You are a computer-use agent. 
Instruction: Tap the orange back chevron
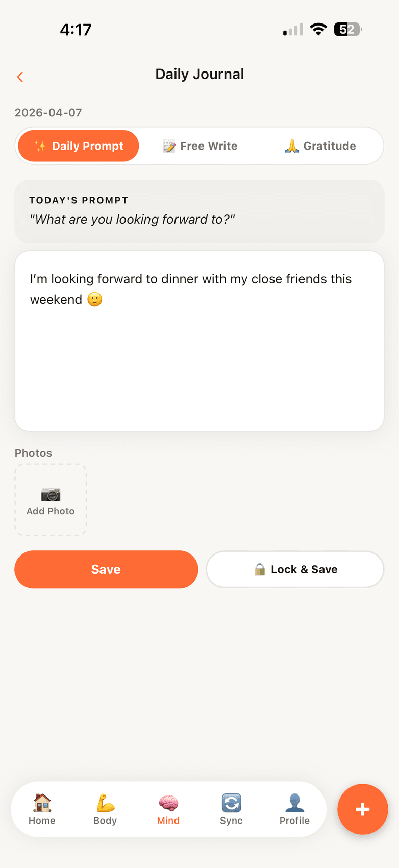pos(20,77)
